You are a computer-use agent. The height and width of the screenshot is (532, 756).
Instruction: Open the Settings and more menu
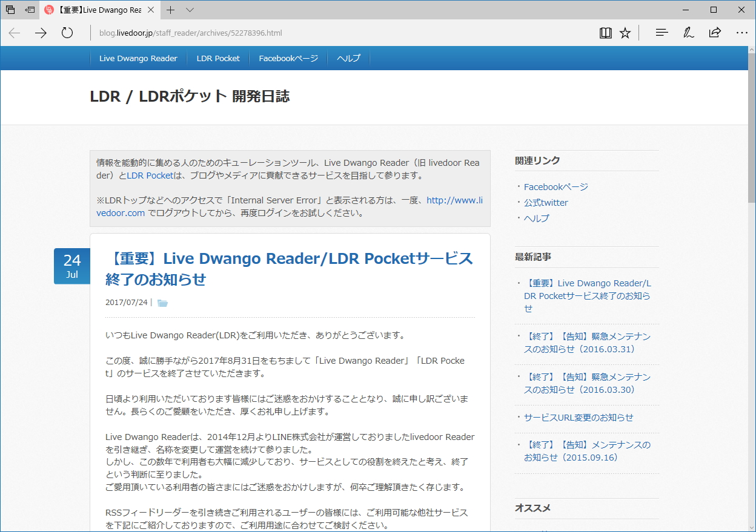click(741, 33)
